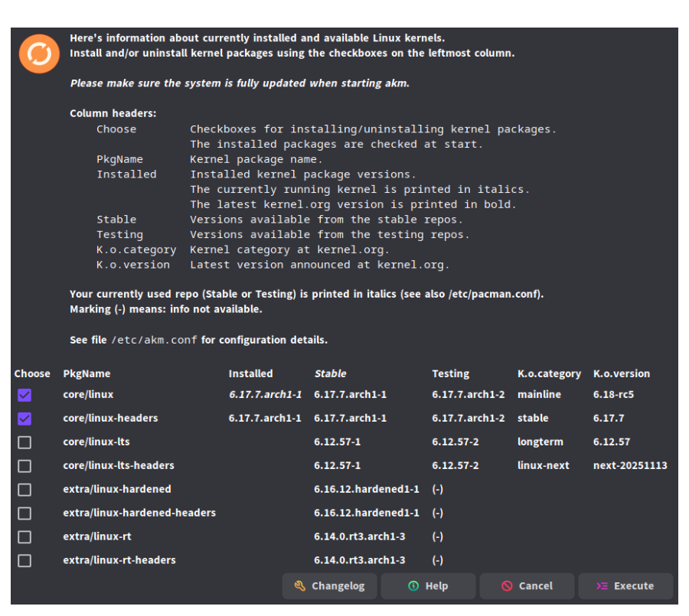This screenshot has height=616, width=689.
Task: Click the PkgName column header
Action: click(87, 374)
